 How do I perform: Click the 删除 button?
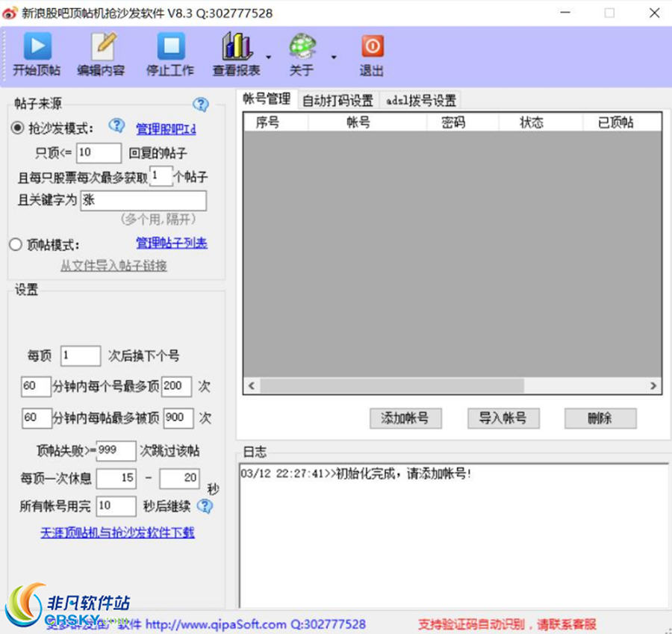tap(600, 418)
